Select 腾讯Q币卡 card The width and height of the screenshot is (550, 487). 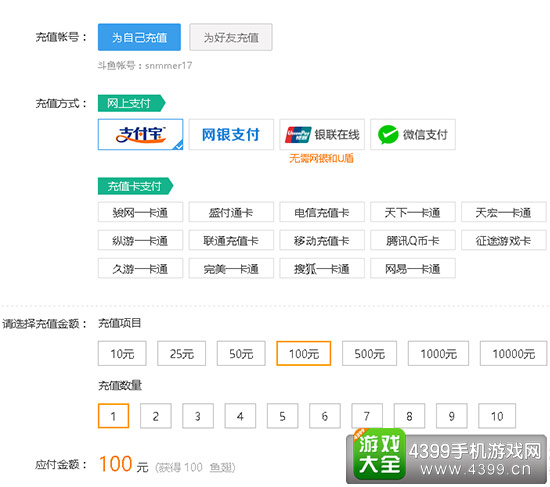click(x=413, y=240)
